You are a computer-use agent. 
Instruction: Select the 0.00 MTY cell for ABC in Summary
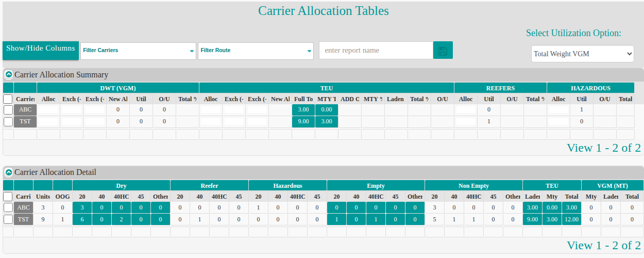coord(327,110)
